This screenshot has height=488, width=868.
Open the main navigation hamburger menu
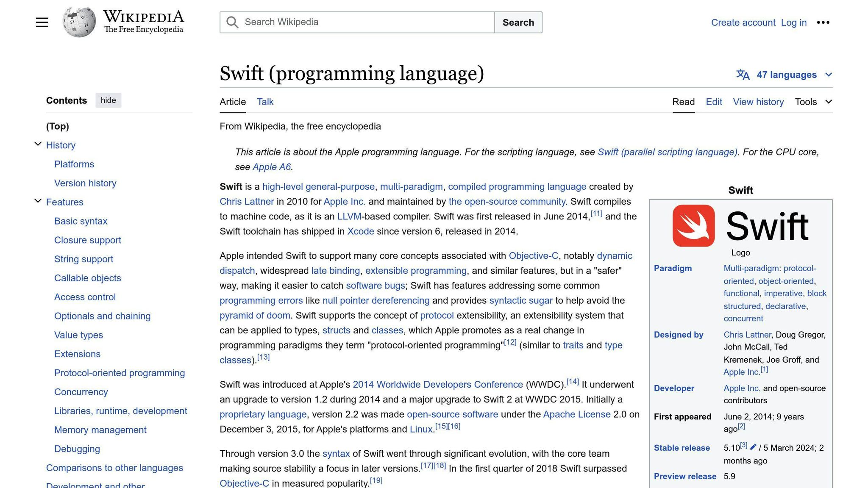42,22
